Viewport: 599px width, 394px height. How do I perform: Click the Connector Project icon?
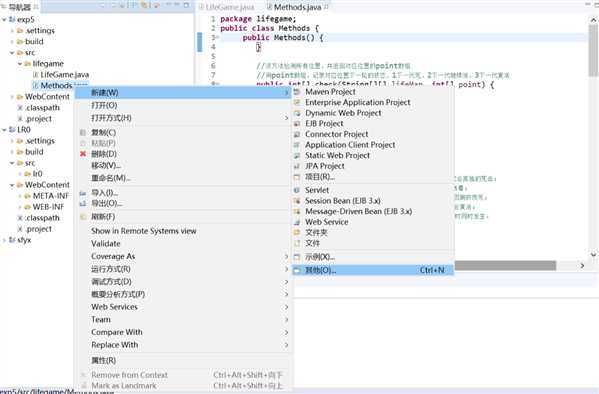297,135
